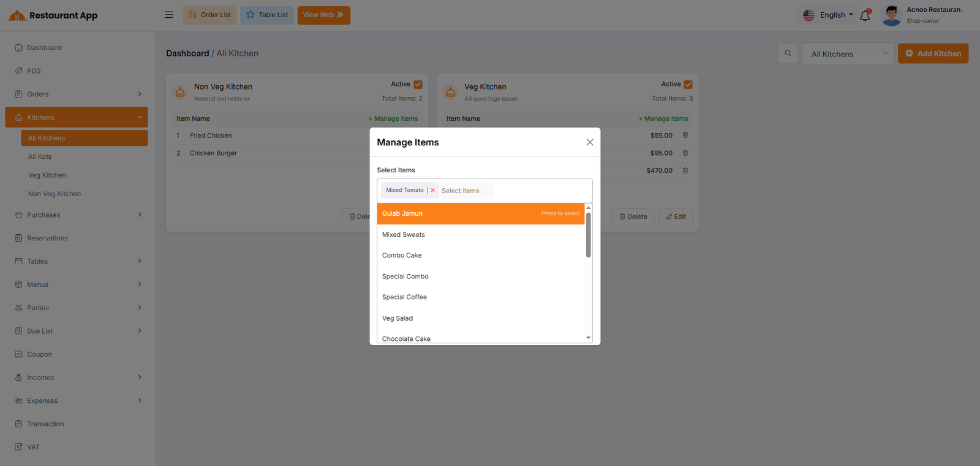The width and height of the screenshot is (980, 466).
Task: Open the notifications bell
Action: tap(865, 15)
